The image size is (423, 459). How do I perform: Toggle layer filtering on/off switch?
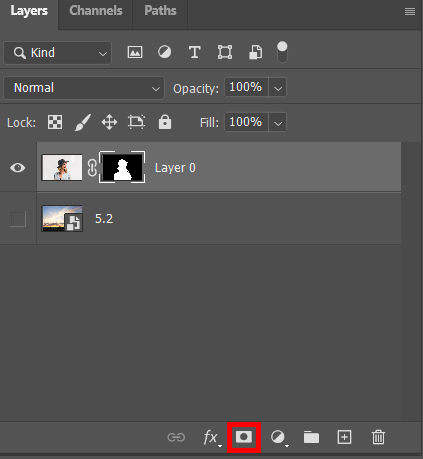pos(282,52)
